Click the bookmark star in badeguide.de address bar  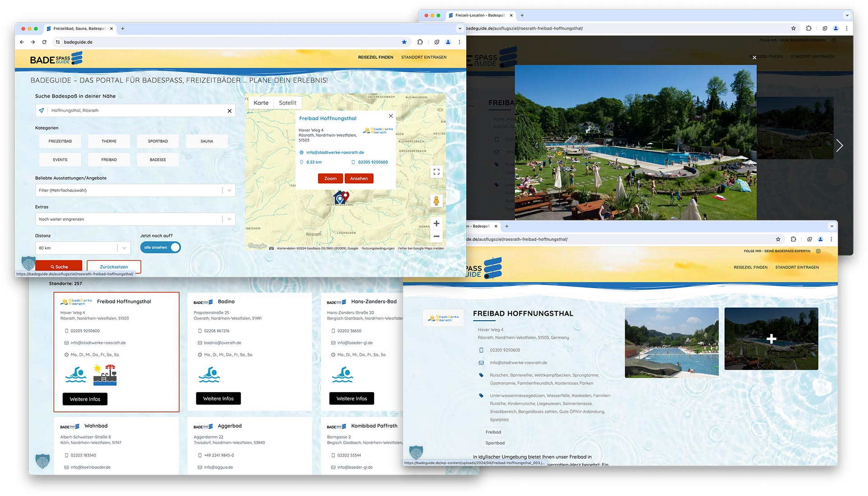(x=404, y=42)
